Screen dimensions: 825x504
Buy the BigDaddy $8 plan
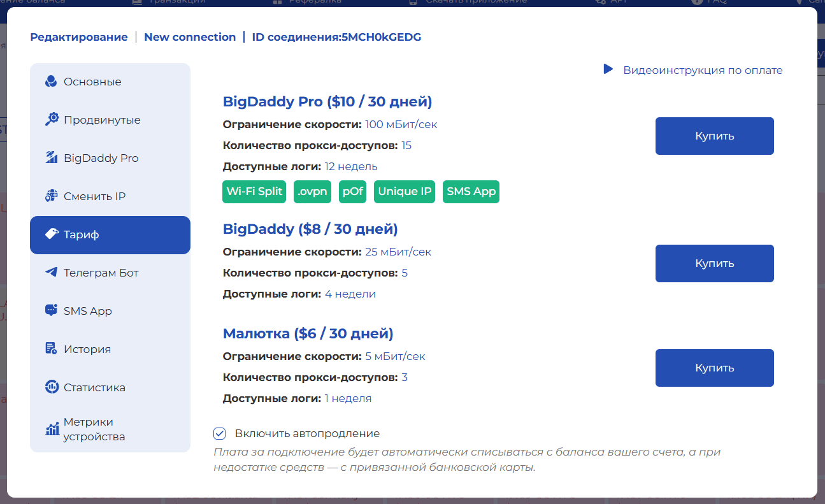tap(714, 263)
